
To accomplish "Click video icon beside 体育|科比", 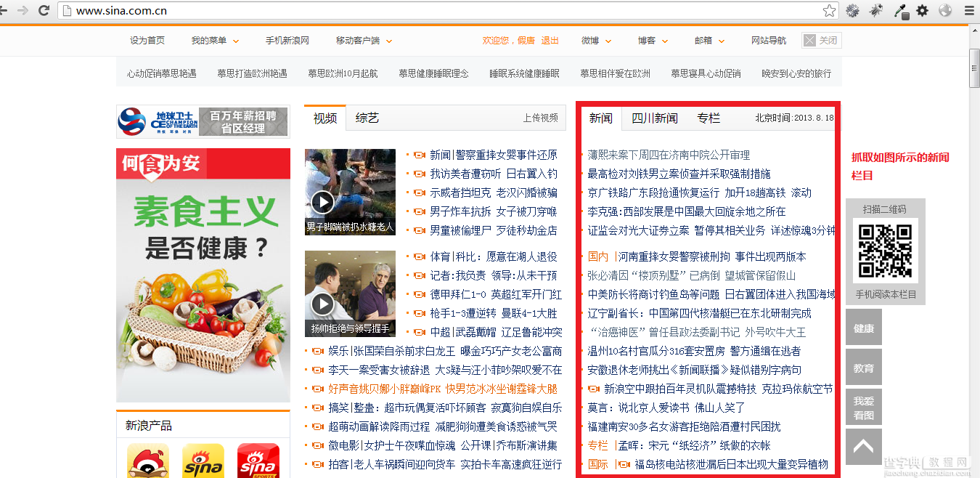I will coord(419,256).
